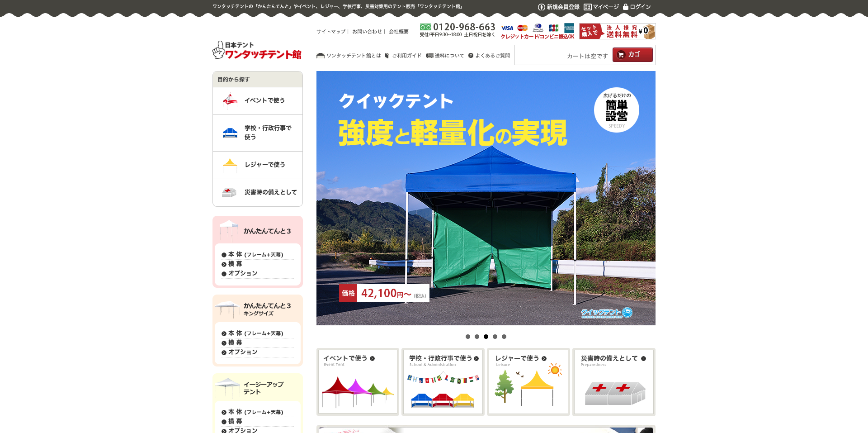Click the login padlock icon

[626, 7]
